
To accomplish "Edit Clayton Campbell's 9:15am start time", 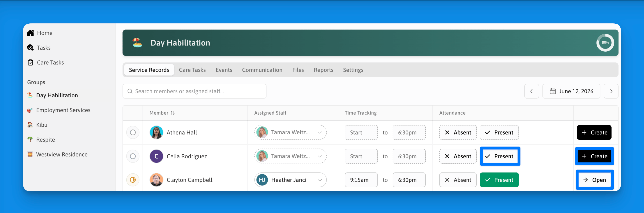I will click(x=361, y=180).
